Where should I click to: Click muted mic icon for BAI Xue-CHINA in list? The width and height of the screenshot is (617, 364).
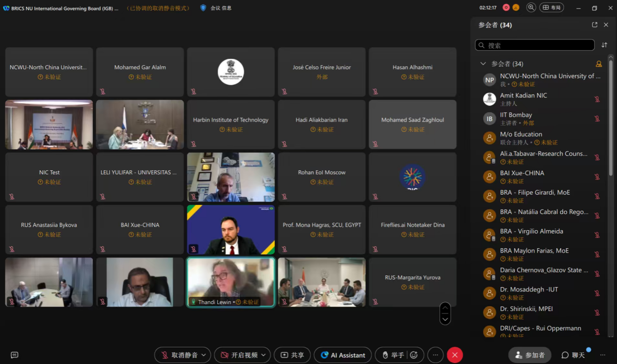[x=597, y=177]
